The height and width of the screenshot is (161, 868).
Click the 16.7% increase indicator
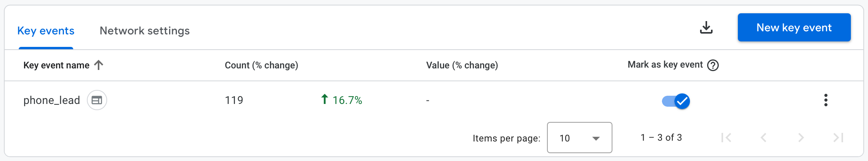(341, 100)
